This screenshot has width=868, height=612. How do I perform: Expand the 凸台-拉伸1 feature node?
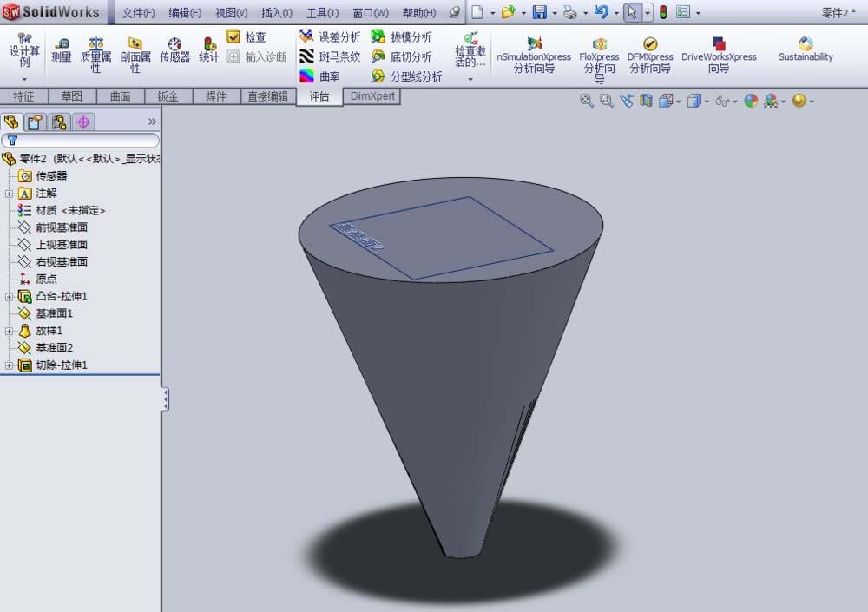tap(7, 296)
